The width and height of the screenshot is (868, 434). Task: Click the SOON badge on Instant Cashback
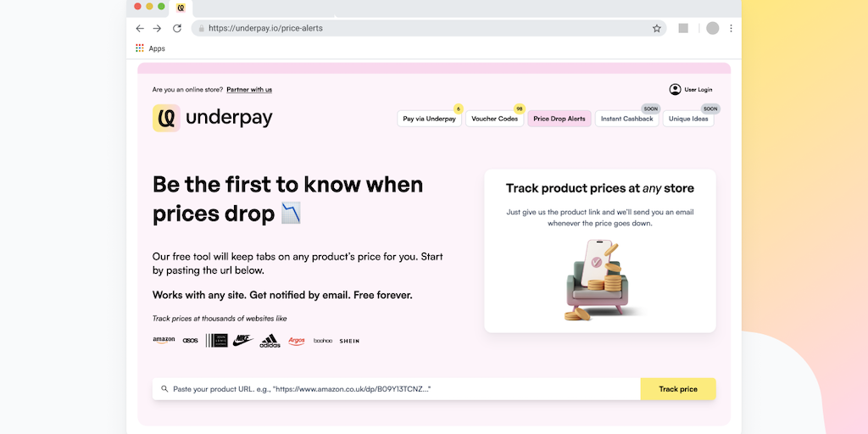coord(650,108)
